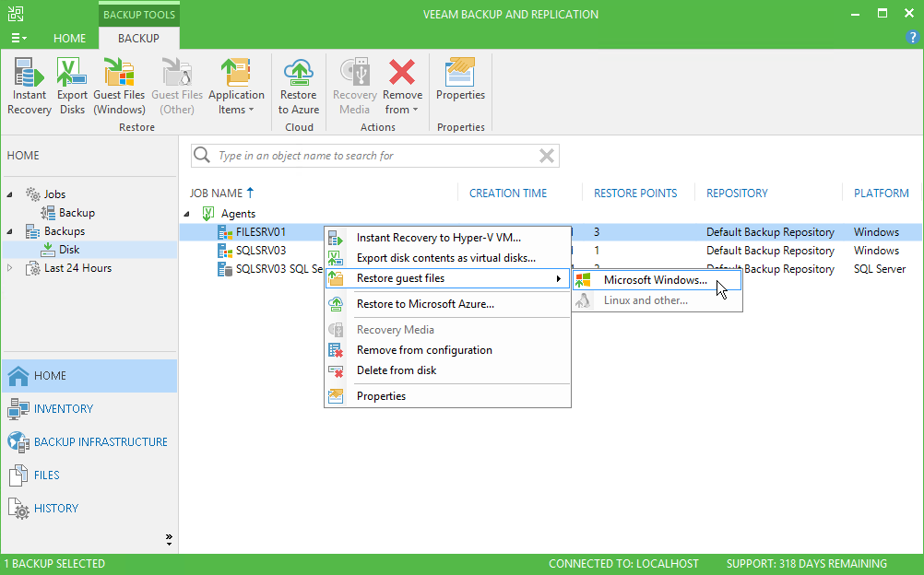Viewport: 924px width, 575px height.
Task: Open the Application Items dropdown
Action: 236,86
